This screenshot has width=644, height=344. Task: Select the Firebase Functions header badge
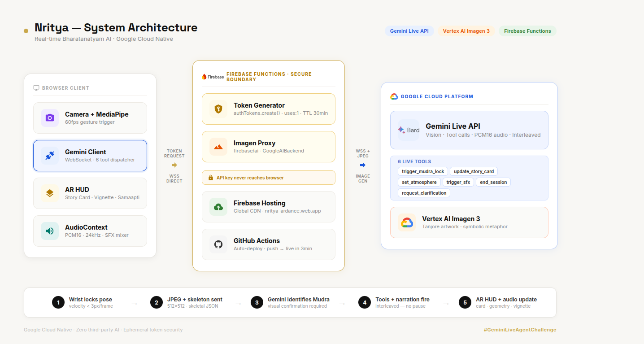[x=527, y=31]
